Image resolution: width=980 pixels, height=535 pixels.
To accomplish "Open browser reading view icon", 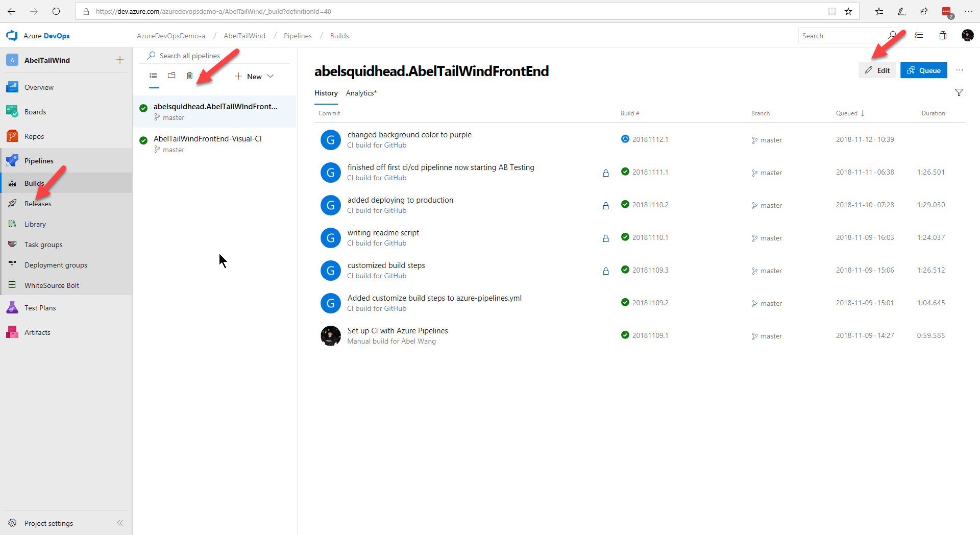I will tap(832, 11).
